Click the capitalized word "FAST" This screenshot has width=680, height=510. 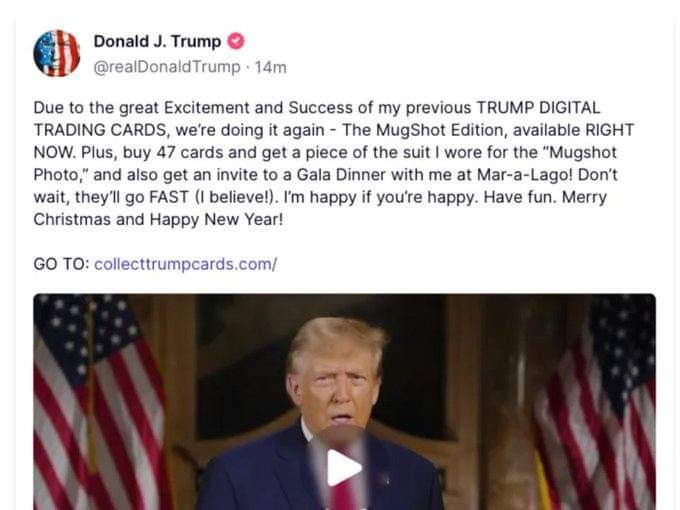(x=169, y=197)
